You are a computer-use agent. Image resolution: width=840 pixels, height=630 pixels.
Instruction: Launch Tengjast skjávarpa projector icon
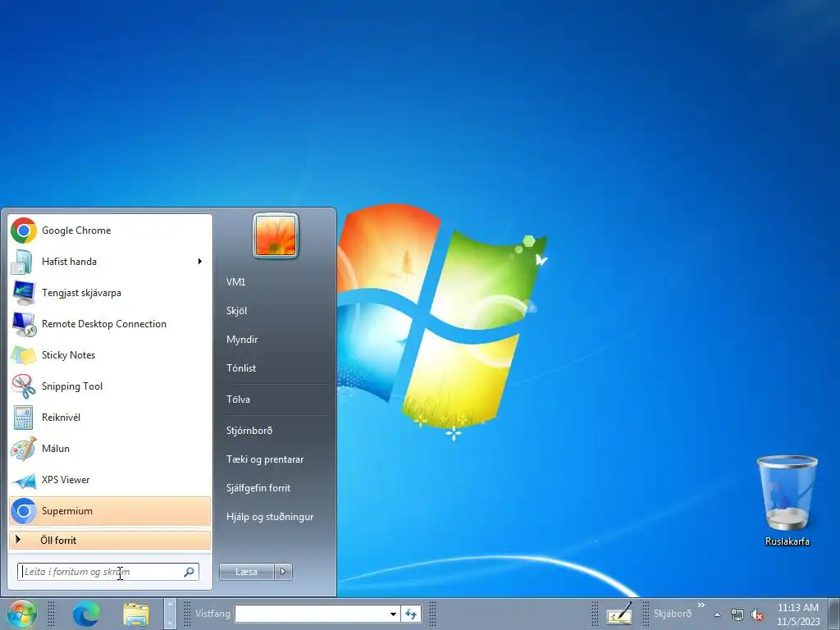(24, 293)
